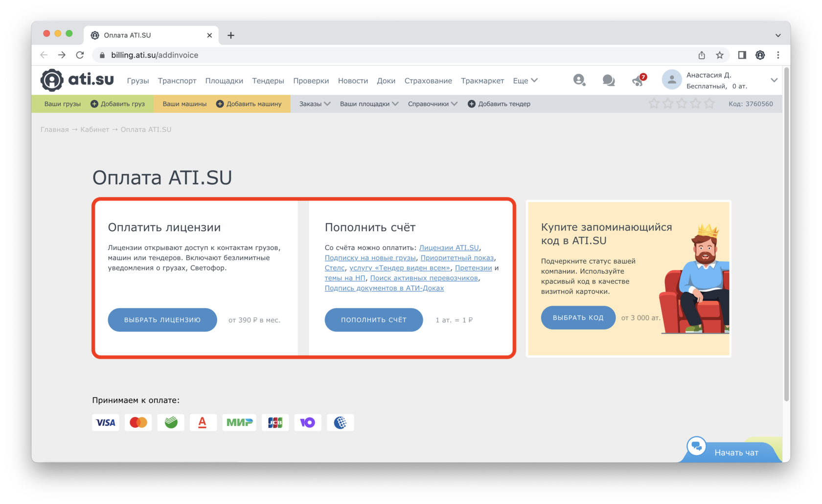The image size is (822, 504).
Task: Open the Страхование menu item
Action: (x=428, y=81)
